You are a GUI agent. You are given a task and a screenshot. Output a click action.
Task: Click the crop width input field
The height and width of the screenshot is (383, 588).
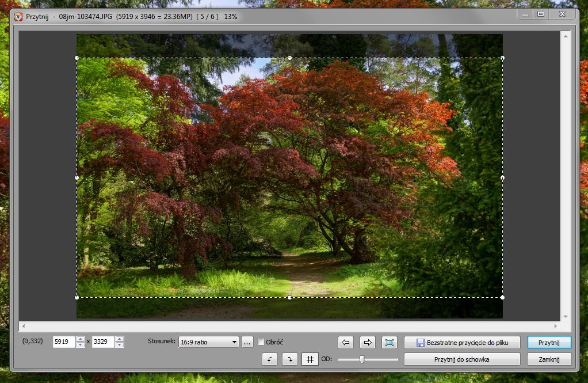[64, 342]
